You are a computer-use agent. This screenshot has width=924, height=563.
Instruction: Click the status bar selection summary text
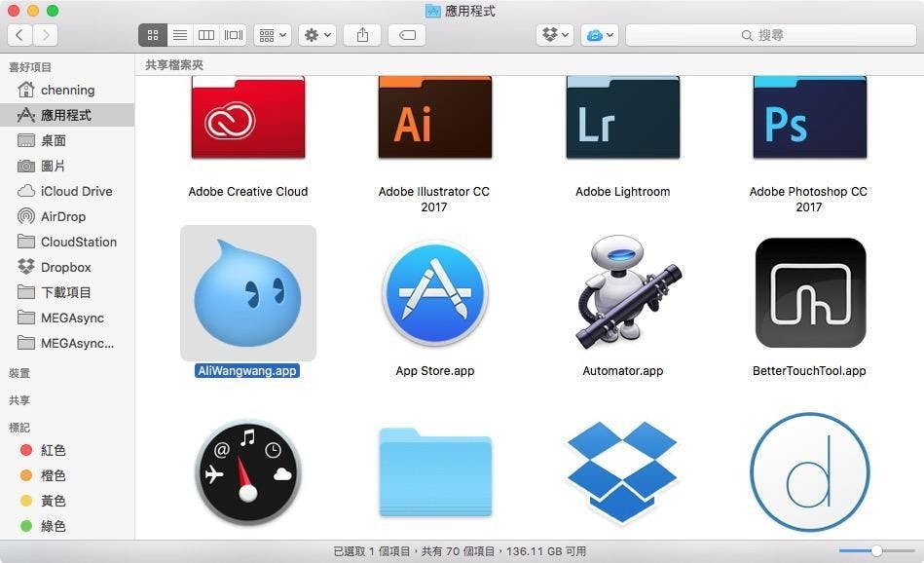coord(460,551)
